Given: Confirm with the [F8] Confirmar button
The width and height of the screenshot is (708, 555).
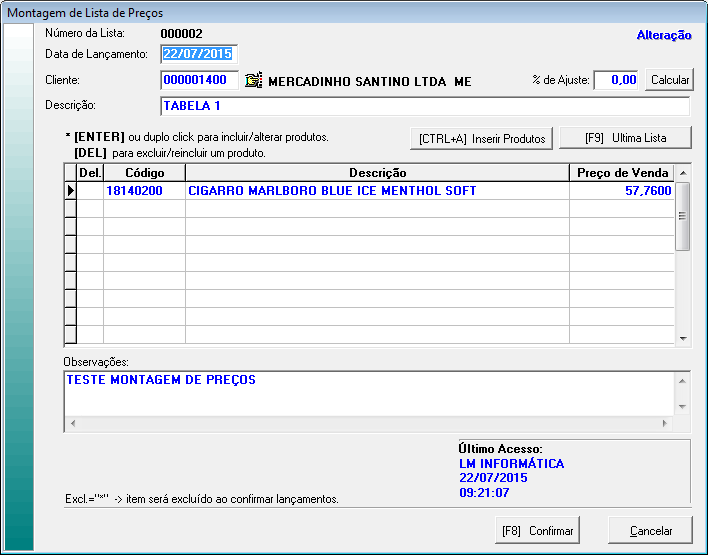Looking at the screenshot, I should [537, 530].
